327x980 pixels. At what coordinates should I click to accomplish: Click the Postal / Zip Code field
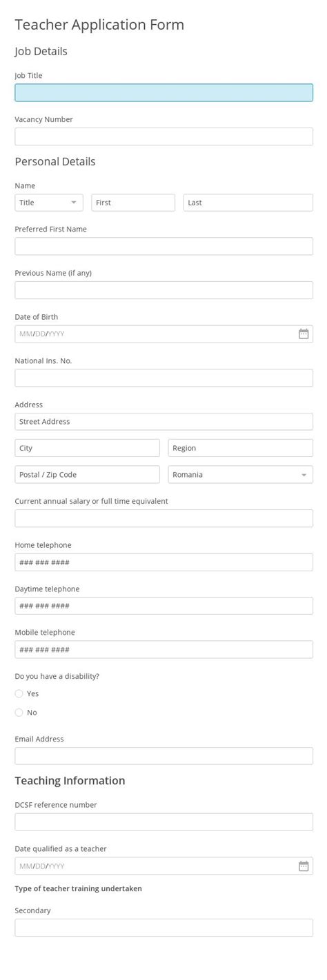[x=87, y=475]
